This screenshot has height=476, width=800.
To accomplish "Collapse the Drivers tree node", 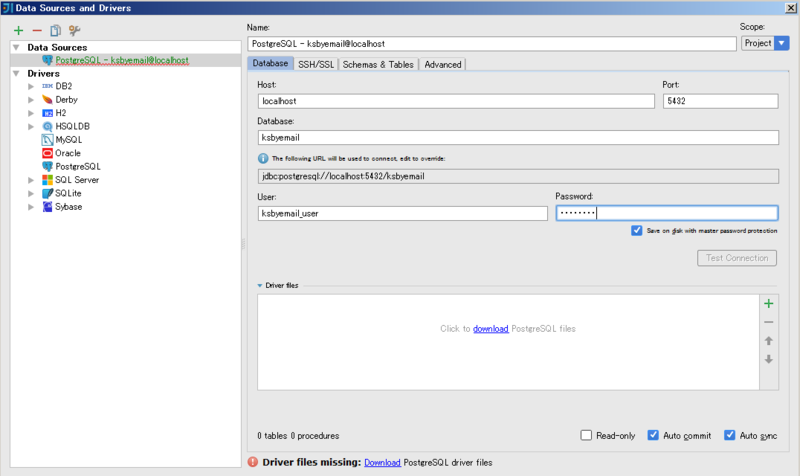I will coord(16,73).
